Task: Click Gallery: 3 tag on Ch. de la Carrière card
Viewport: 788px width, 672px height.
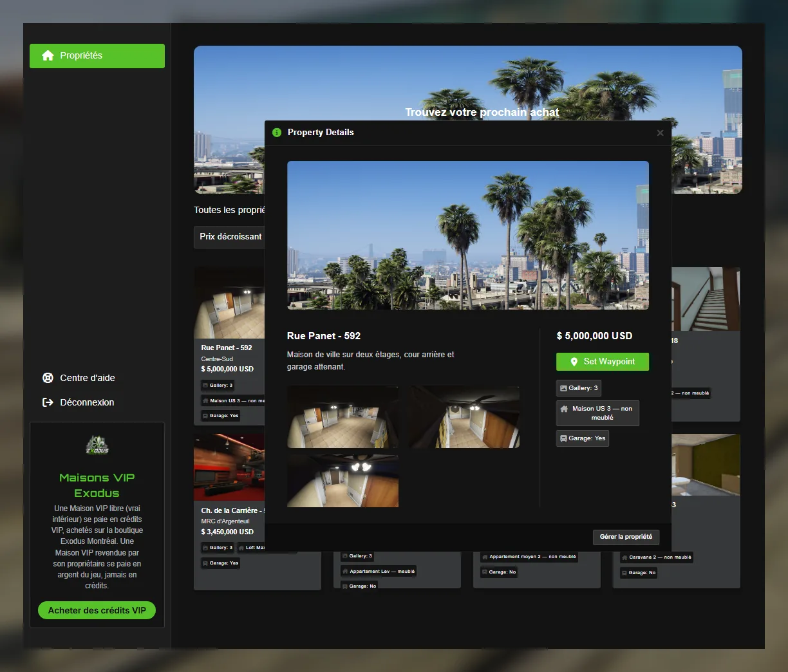Action: [x=218, y=548]
